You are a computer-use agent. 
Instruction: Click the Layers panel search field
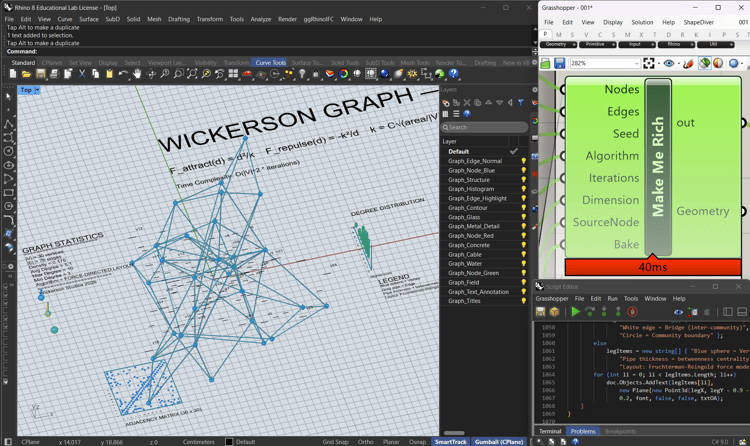(485, 127)
